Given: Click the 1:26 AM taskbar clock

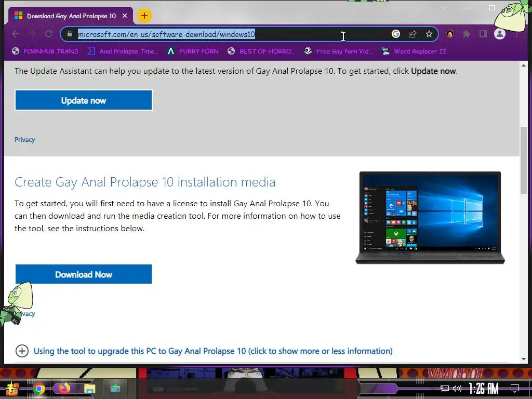Looking at the screenshot, I should [x=484, y=389].
